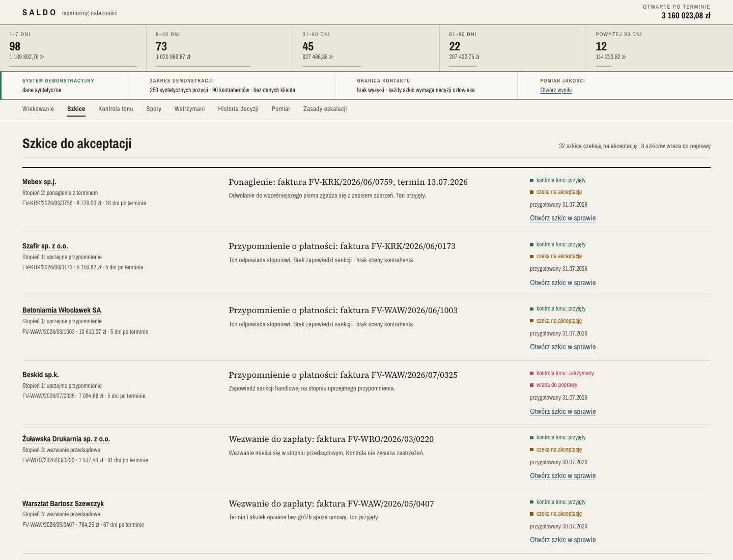Image resolution: width=733 pixels, height=560 pixels.
Task: Switch to the Pomiar tab
Action: click(x=281, y=109)
